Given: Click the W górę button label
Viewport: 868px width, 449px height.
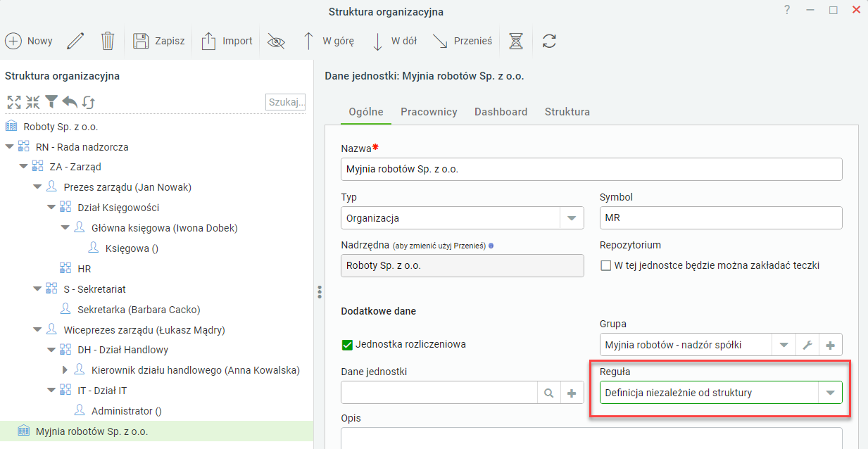Looking at the screenshot, I should click(339, 41).
